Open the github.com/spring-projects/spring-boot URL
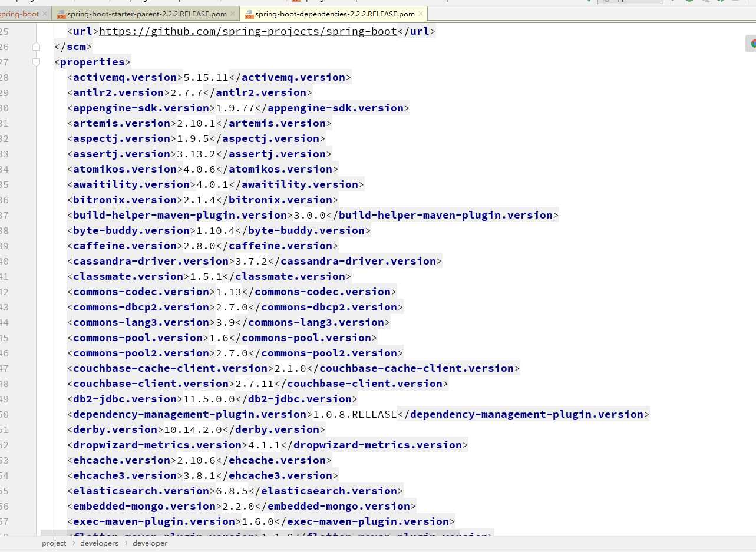Image resolution: width=756 pixels, height=552 pixels. coord(248,31)
